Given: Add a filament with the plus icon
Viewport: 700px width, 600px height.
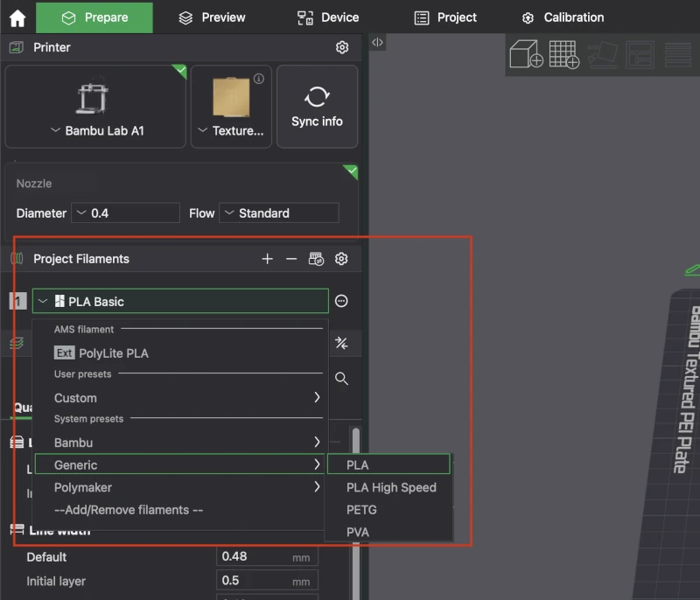Looking at the screenshot, I should (267, 259).
